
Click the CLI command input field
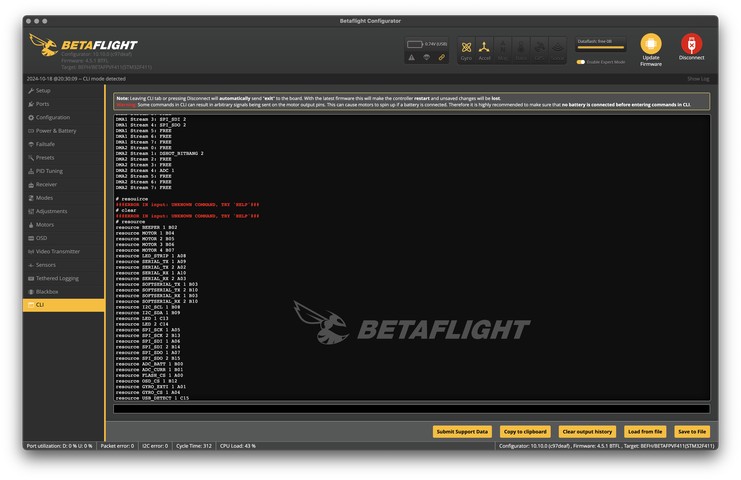[x=411, y=409]
